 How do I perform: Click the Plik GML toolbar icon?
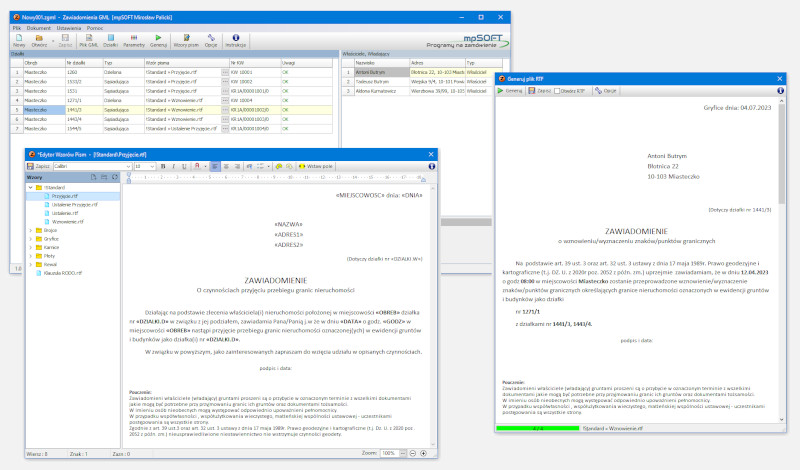pyautogui.click(x=89, y=38)
